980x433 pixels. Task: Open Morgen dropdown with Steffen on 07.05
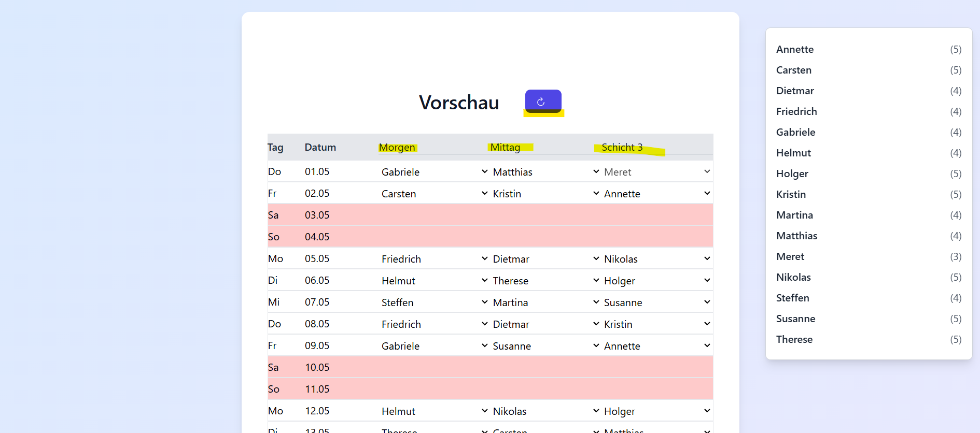point(433,302)
